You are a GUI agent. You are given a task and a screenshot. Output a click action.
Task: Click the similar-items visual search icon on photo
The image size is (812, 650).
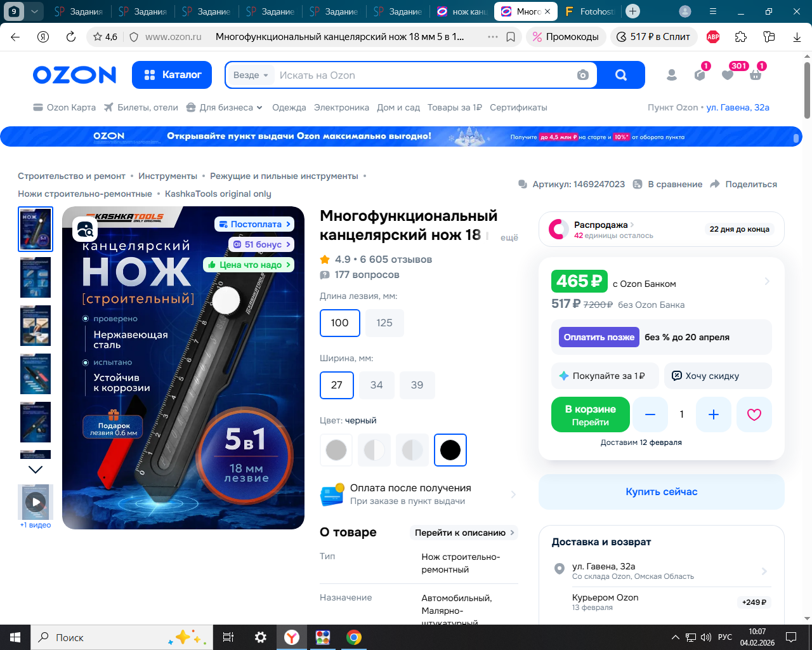85,229
